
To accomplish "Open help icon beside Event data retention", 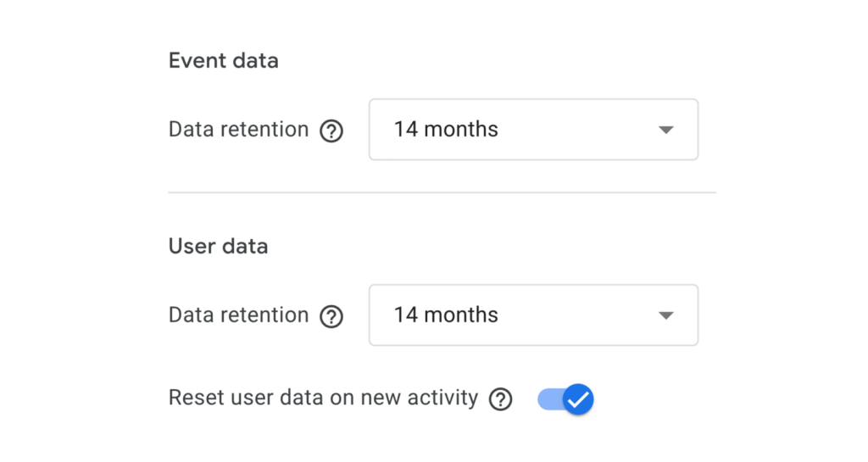I will 331,131.
